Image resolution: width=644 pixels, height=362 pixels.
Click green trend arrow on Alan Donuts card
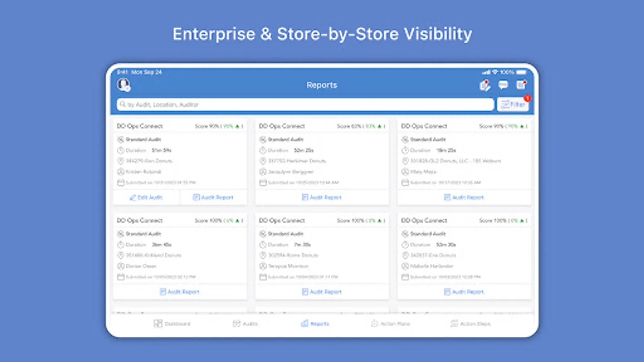click(x=237, y=126)
